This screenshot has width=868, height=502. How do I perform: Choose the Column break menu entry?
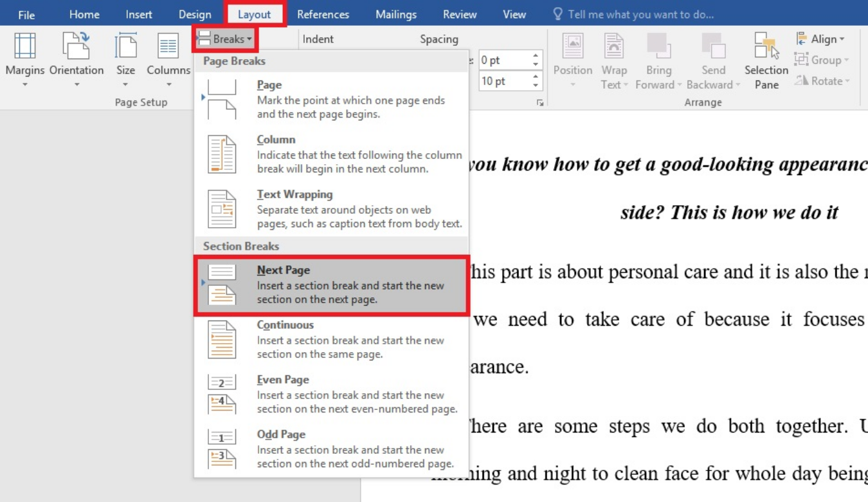click(332, 154)
